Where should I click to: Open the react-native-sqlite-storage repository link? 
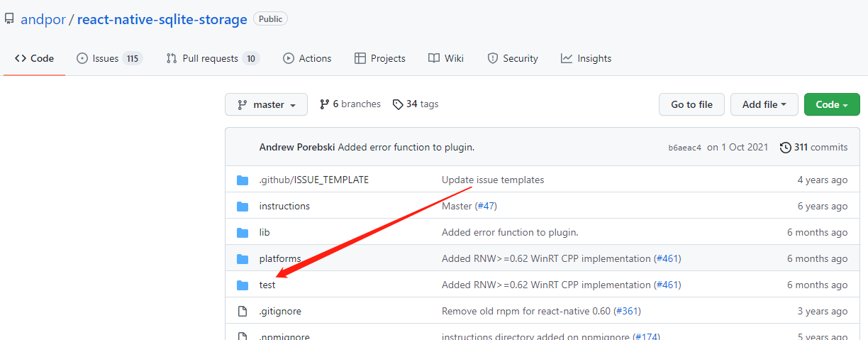tap(162, 19)
